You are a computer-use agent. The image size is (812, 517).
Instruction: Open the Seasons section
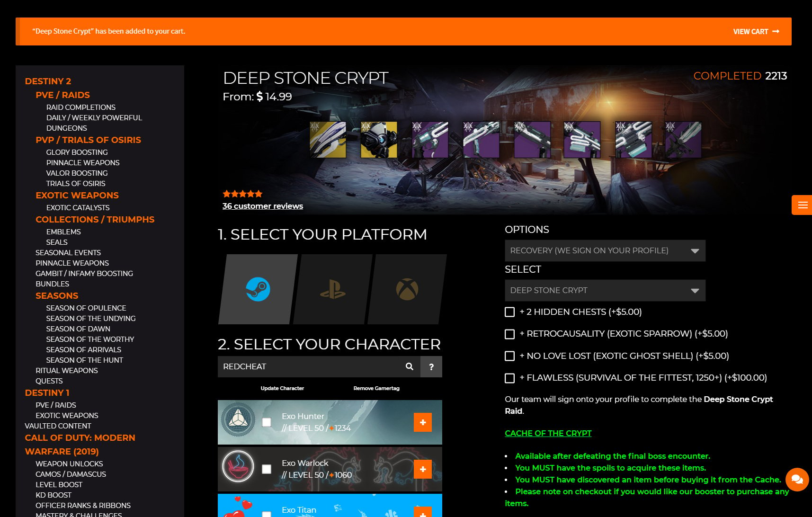tap(57, 295)
